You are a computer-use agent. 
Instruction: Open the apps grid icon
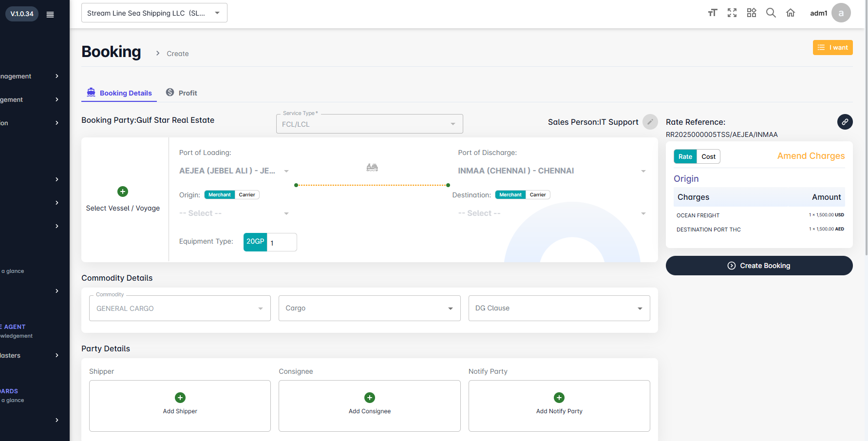click(752, 13)
